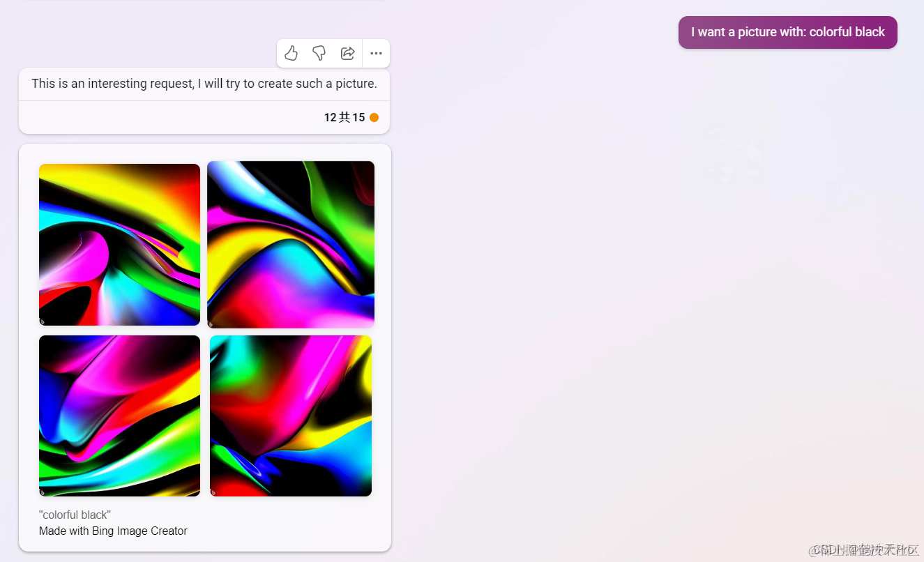Open the top-left generated image
Image resolution: width=924 pixels, height=562 pixels.
coord(119,244)
